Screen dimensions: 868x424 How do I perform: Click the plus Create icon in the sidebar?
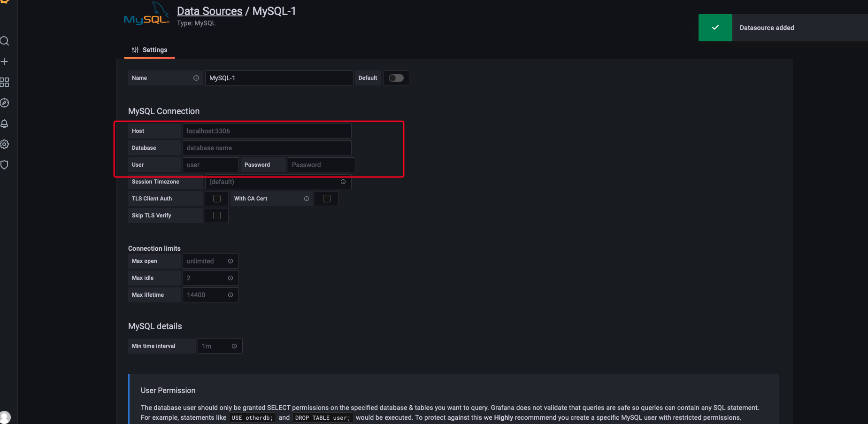point(5,62)
